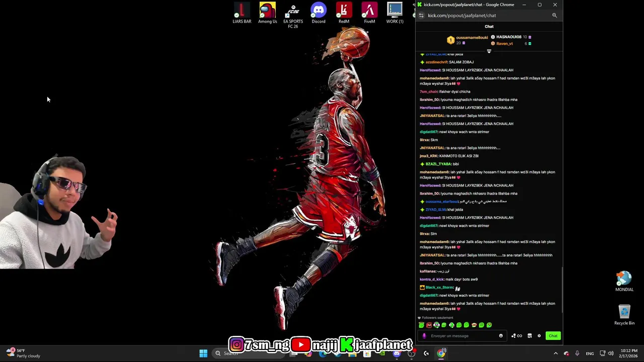Switch ENG input language indicator

coord(590,353)
